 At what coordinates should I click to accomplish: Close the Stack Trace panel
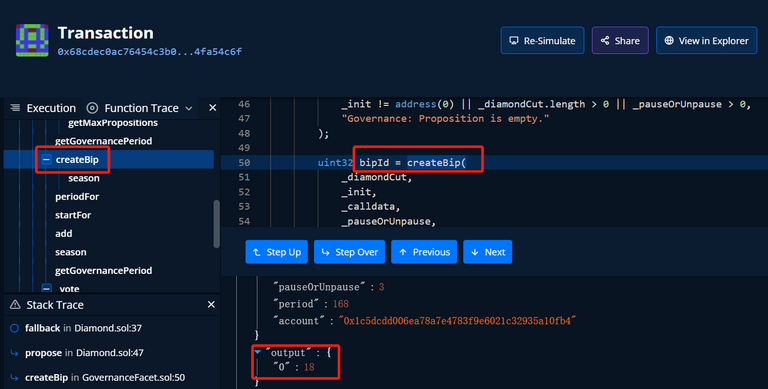tap(211, 305)
